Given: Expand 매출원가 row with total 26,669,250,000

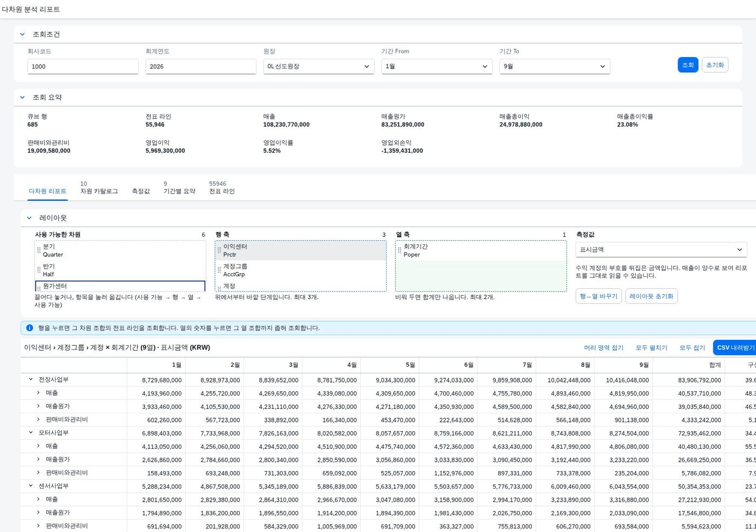Looking at the screenshot, I should coord(38,459).
